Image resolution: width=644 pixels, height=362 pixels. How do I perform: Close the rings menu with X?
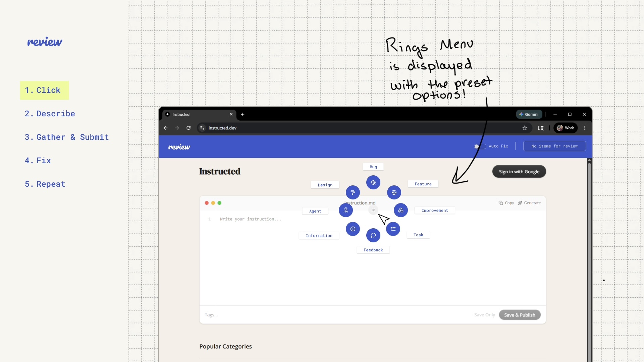click(x=373, y=210)
